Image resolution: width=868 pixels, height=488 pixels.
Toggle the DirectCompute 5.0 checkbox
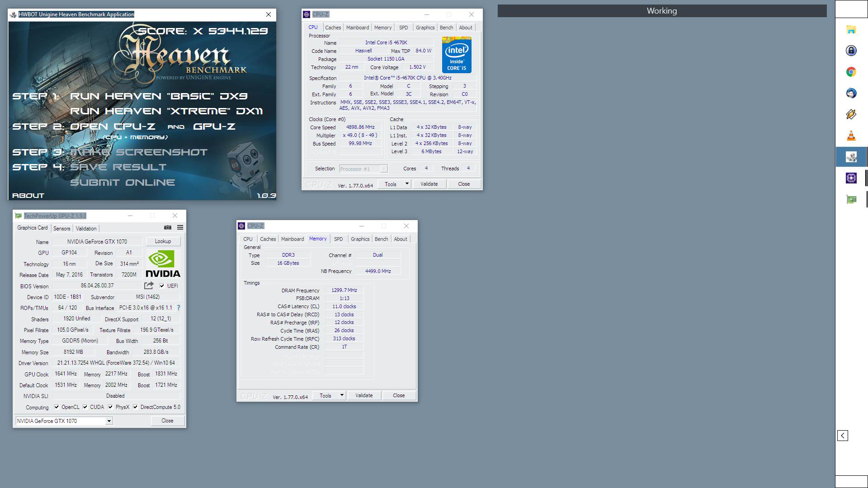(x=135, y=407)
